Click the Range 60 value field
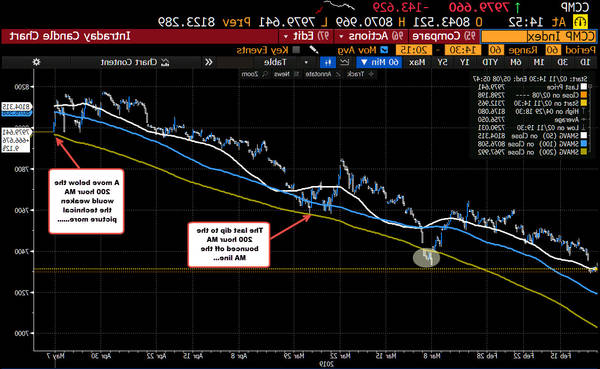 tap(496, 50)
